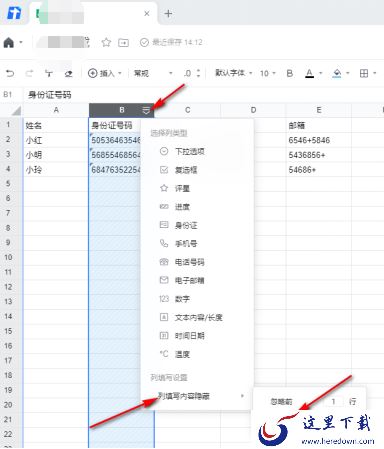
Task: Select column E header
Action: click(x=319, y=110)
